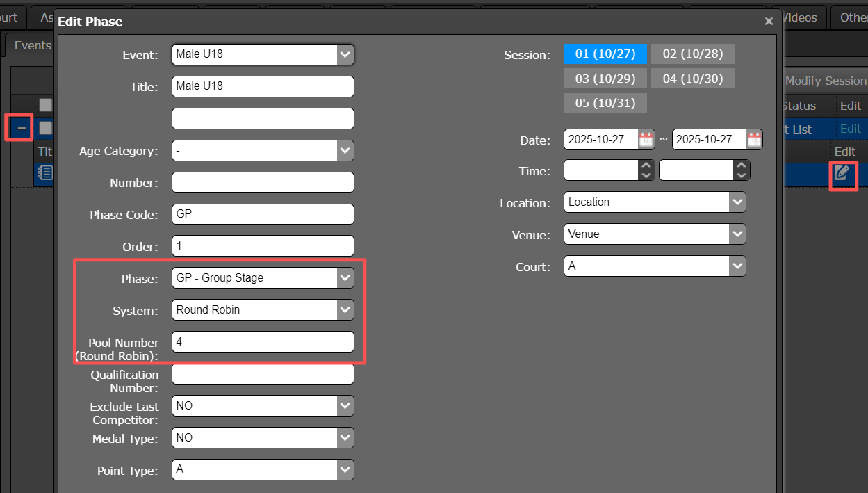Collapse the event row with minus icon
The width and height of the screenshot is (868, 493).
(x=22, y=128)
